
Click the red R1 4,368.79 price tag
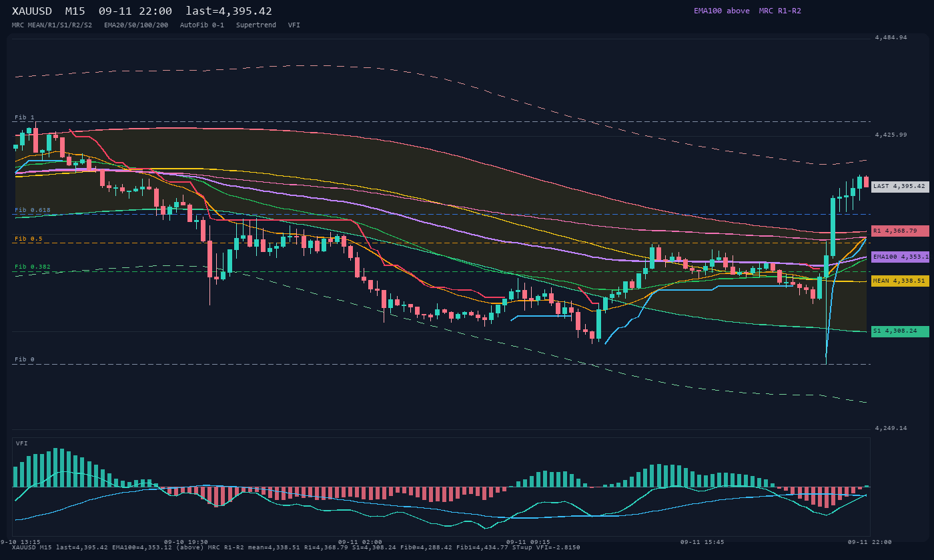900,231
